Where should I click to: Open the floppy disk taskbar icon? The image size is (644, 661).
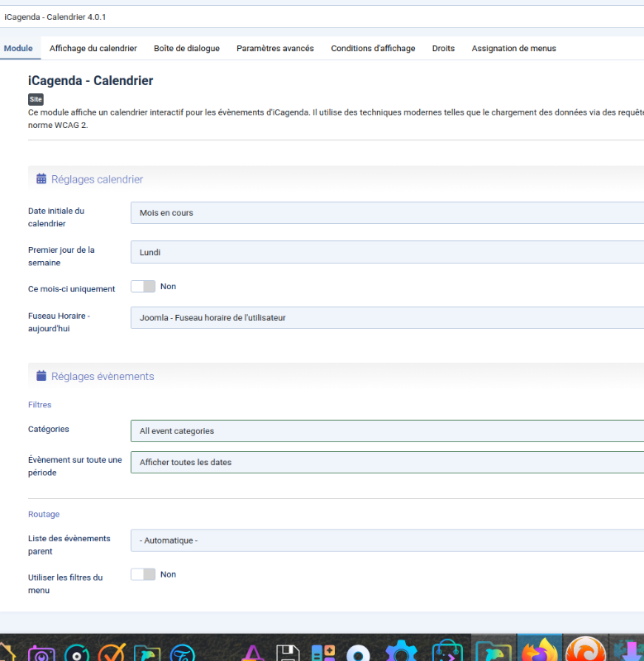[288, 653]
